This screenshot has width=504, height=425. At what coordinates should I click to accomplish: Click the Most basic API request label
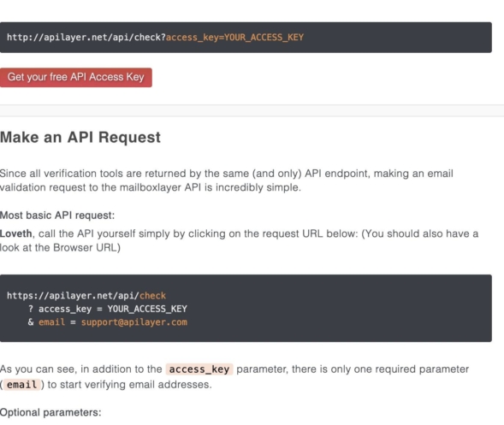(x=57, y=215)
